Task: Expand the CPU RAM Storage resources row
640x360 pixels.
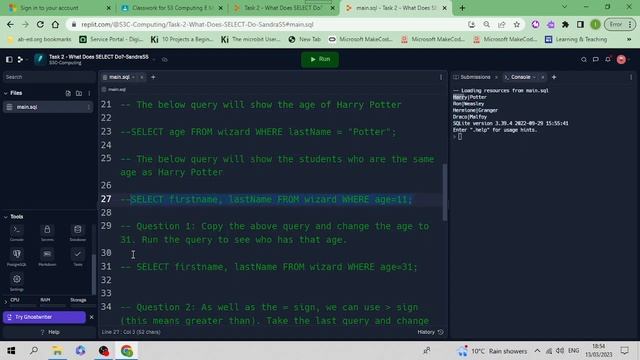Action: [x=6, y=302]
